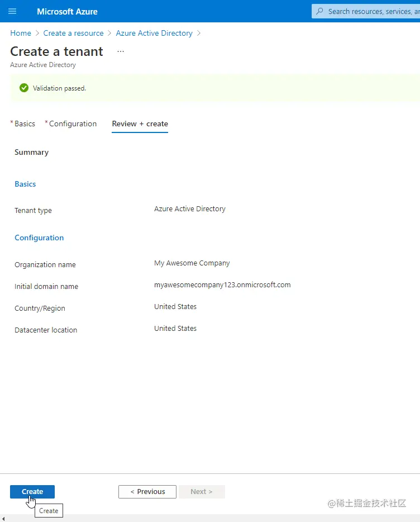Click the Datacenter location label
The height and width of the screenshot is (522, 420).
(46, 330)
